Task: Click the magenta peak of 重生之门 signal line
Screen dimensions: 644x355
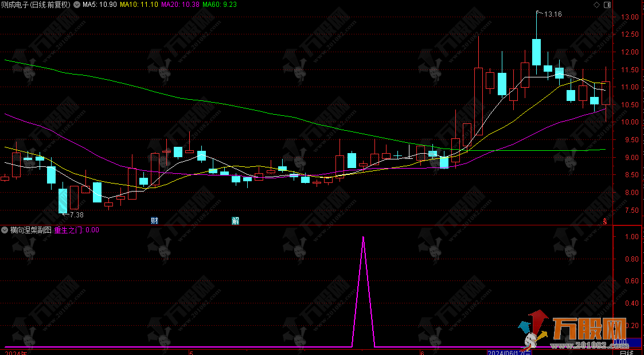Action: [x=363, y=237]
